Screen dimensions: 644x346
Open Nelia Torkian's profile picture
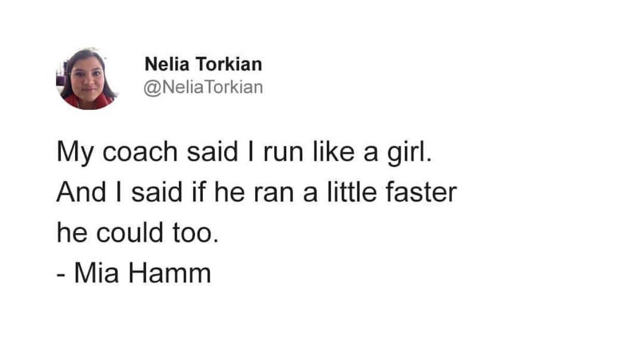tap(87, 79)
